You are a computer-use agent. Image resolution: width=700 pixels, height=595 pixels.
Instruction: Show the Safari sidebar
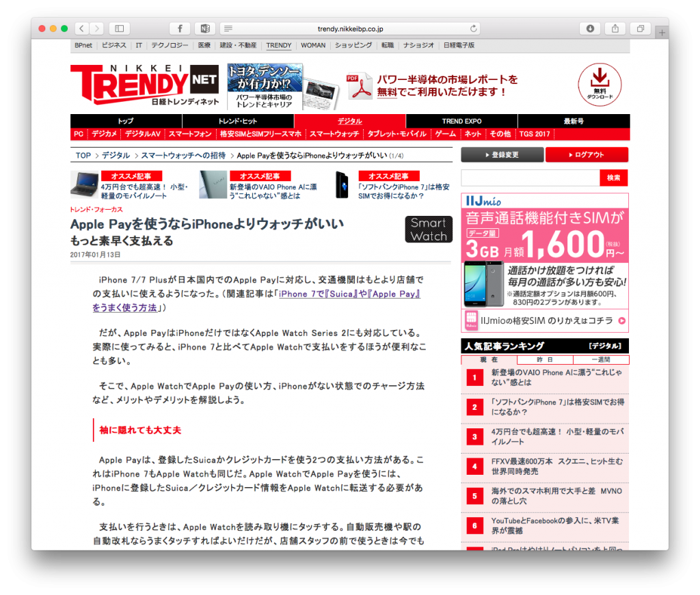tap(119, 29)
